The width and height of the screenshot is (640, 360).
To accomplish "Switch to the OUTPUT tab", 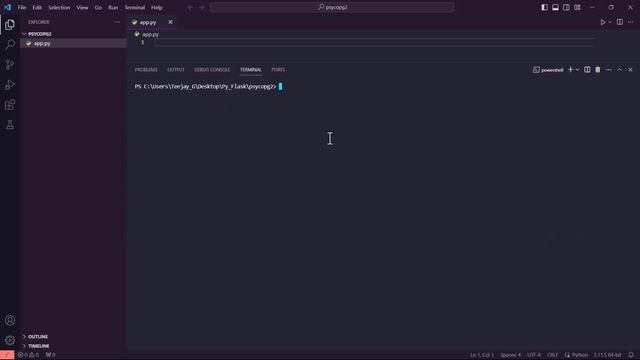I will pos(176,70).
